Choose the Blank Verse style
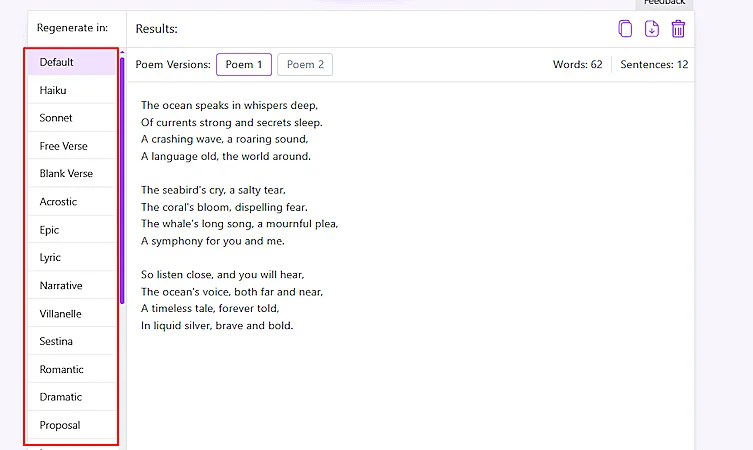This screenshot has width=753, height=450. pyautogui.click(x=72, y=173)
